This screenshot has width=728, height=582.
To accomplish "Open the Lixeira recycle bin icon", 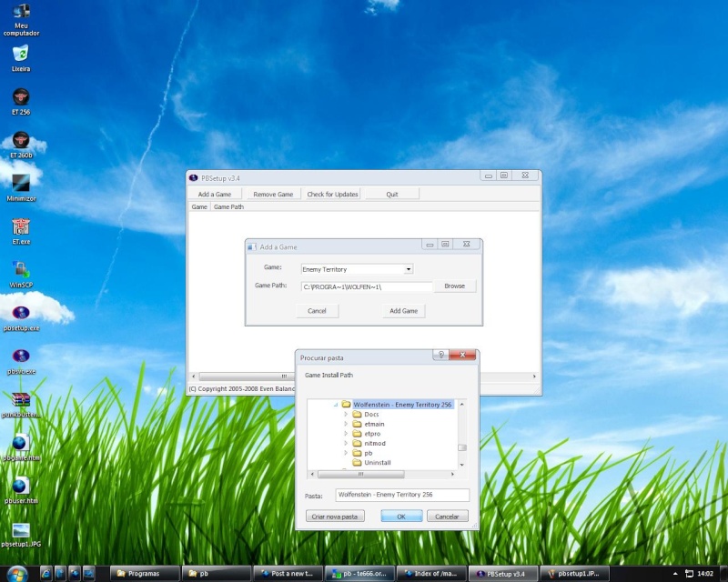I will tap(21, 58).
